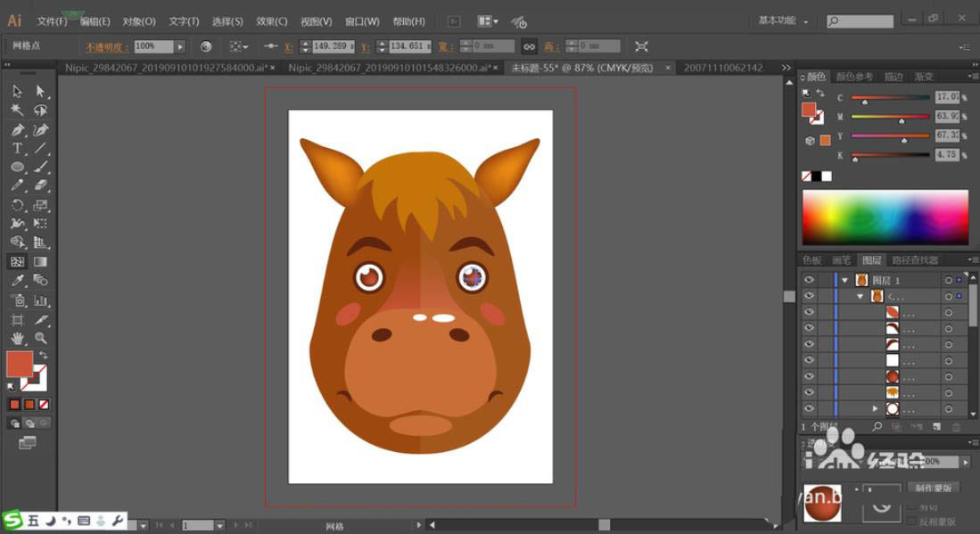Open the Color panel menu
This screenshot has height=534, width=980.
click(x=973, y=76)
